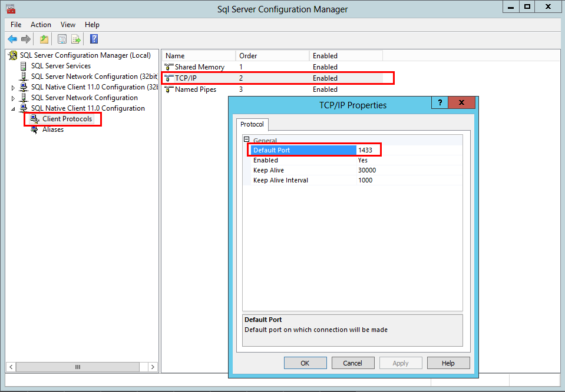
Task: Collapse the General section in properties
Action: [x=247, y=140]
